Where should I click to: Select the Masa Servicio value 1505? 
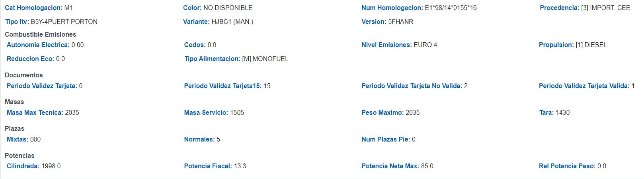237,112
